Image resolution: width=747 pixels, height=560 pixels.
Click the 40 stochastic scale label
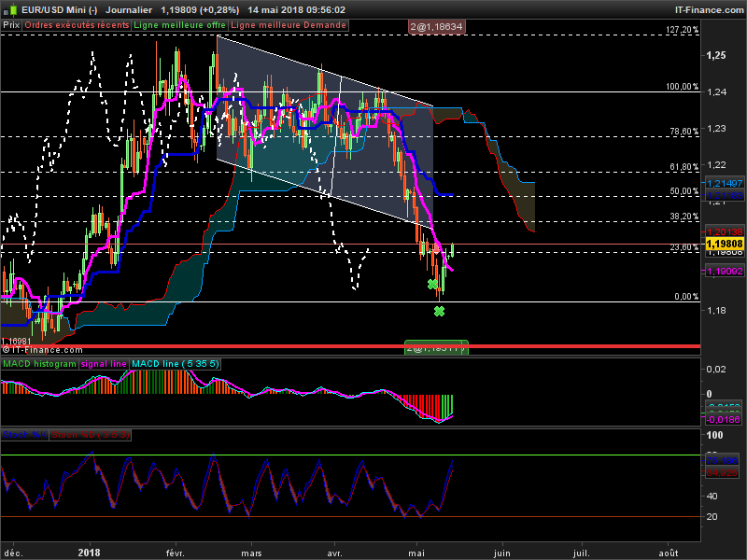[712, 496]
